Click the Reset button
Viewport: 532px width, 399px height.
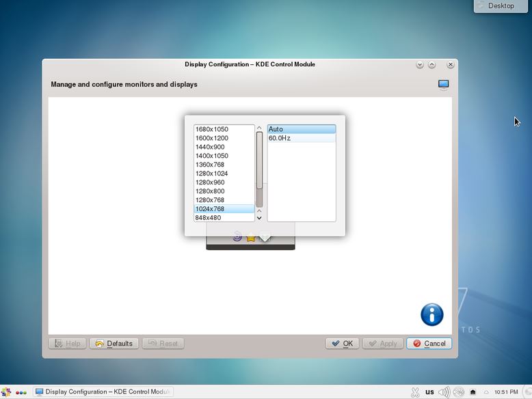click(163, 344)
